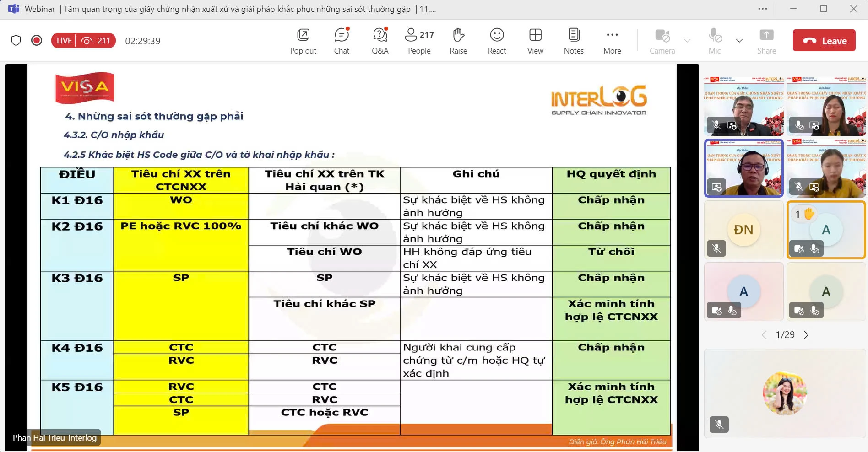
Task: Open window title bar ellipsis menu
Action: pyautogui.click(x=762, y=9)
